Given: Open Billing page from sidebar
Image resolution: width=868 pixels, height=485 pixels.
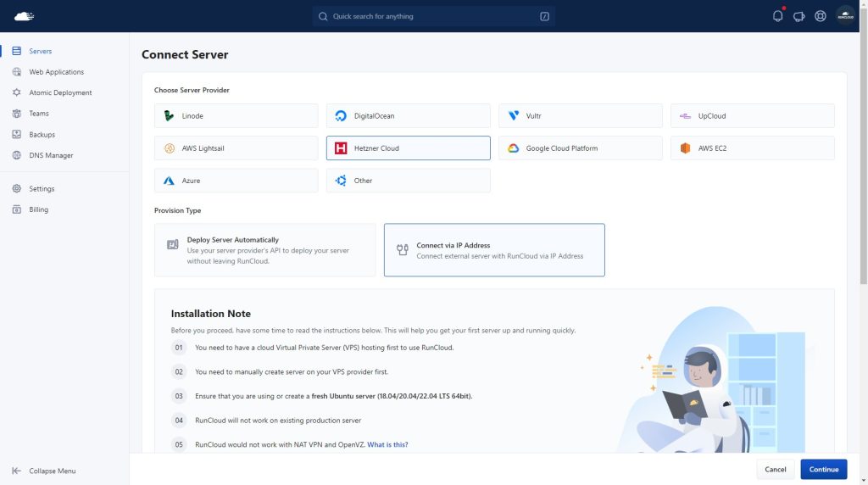Looking at the screenshot, I should coord(38,209).
